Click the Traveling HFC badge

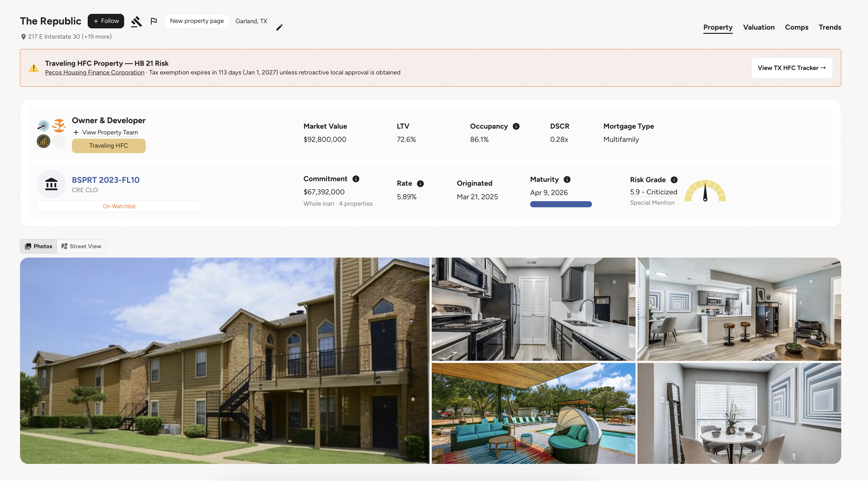click(x=108, y=146)
